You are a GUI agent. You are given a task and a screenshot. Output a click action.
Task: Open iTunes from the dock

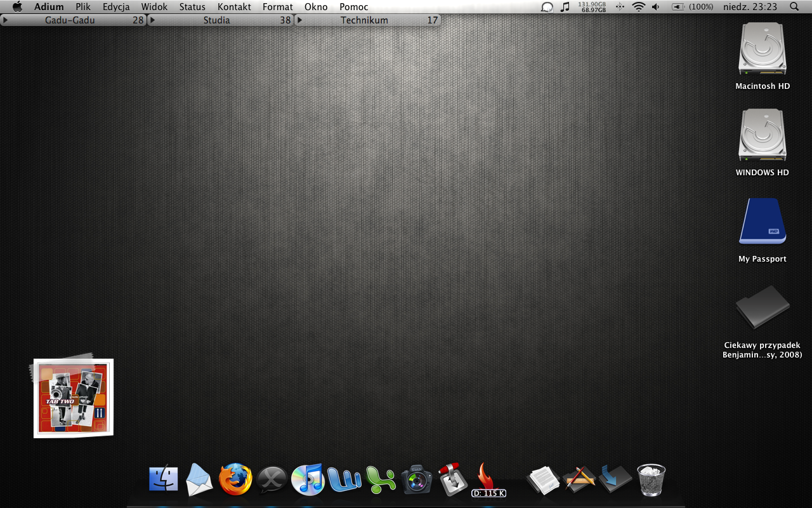308,479
